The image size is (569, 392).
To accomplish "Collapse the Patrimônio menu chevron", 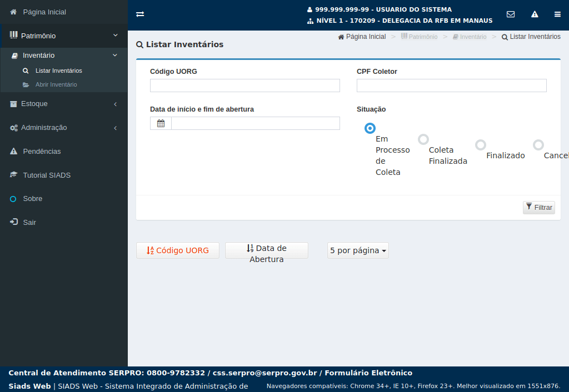I will (x=116, y=35).
